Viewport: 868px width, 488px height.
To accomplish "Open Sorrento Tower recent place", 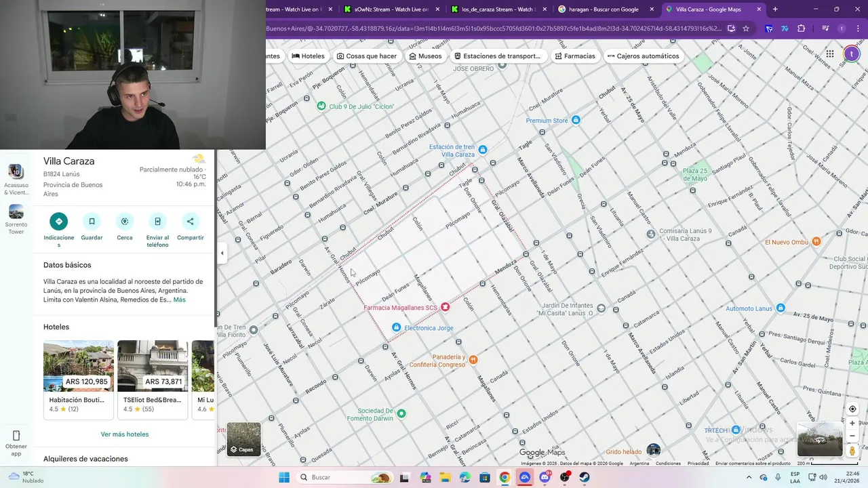I will pyautogui.click(x=16, y=220).
